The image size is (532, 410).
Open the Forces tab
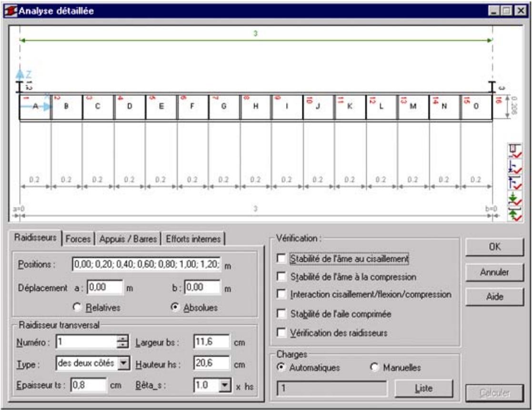click(78, 239)
